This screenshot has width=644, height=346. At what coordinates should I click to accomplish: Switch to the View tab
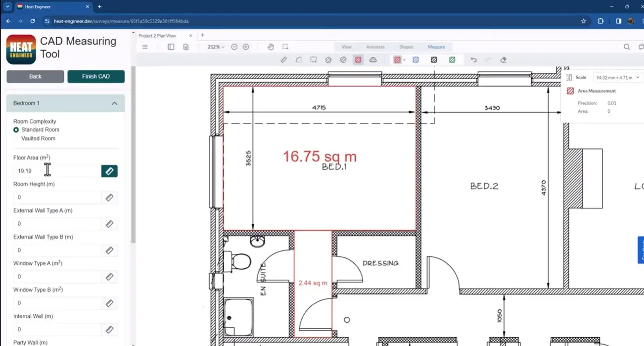[346, 47]
